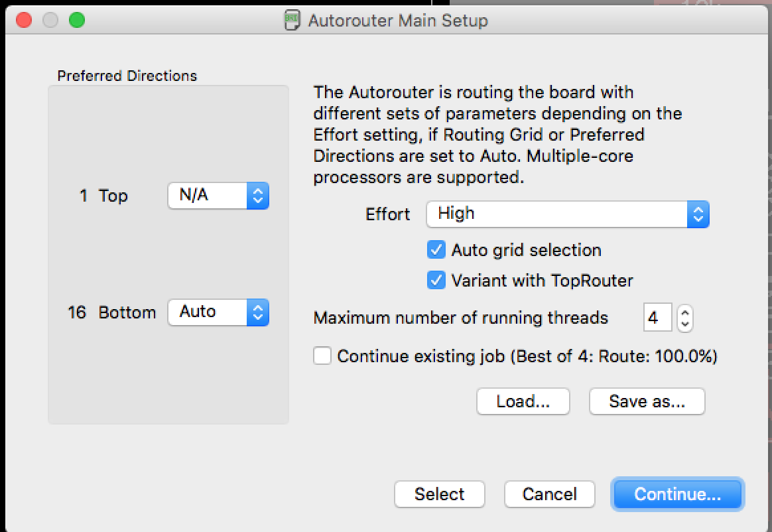Click the green zoom window button

point(77,20)
